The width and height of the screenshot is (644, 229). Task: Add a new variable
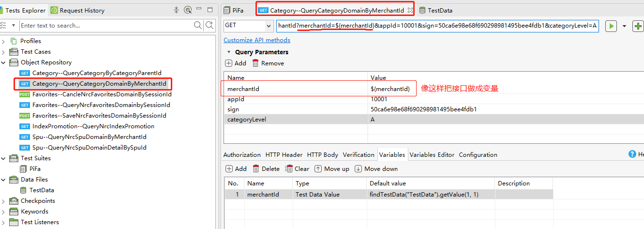(237, 169)
